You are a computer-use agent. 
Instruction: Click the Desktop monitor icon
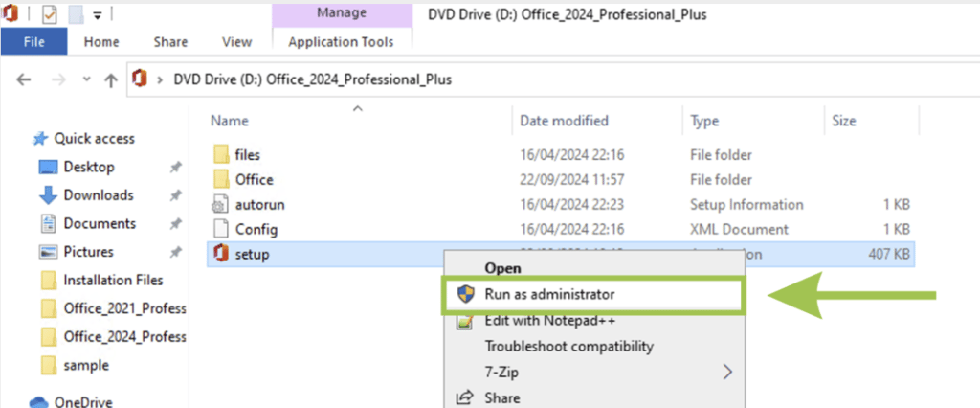click(x=49, y=167)
